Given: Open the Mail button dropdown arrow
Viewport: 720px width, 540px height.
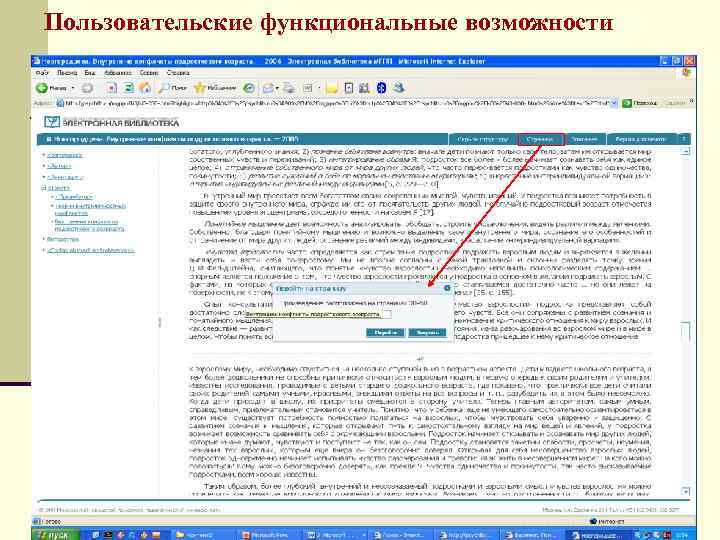Looking at the screenshot, I should pos(277,88).
